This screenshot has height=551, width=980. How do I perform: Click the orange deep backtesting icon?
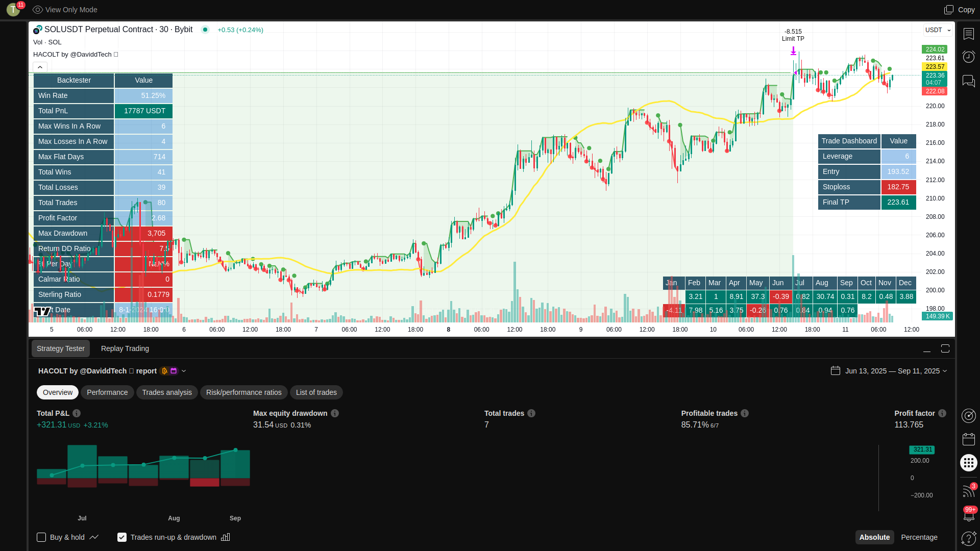click(x=164, y=371)
